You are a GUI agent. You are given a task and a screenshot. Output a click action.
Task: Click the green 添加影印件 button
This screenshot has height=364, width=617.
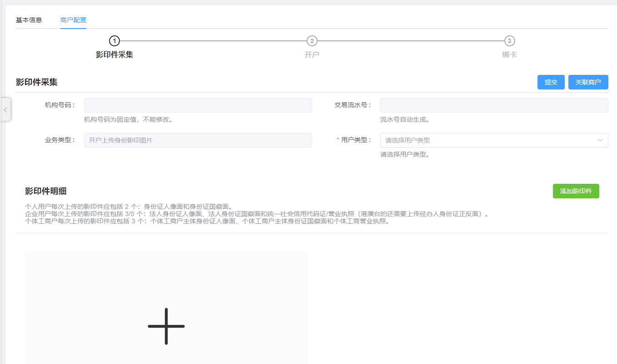(x=576, y=191)
